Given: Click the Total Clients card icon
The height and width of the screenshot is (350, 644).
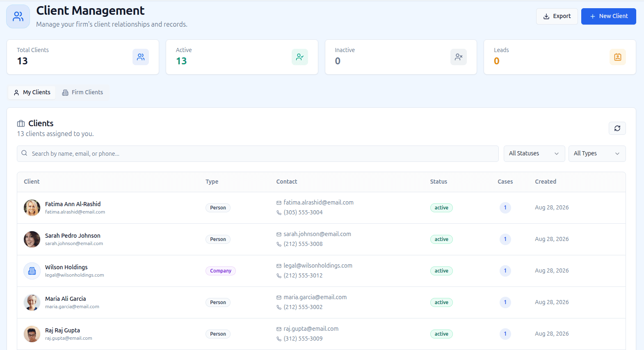Looking at the screenshot, I should point(141,57).
